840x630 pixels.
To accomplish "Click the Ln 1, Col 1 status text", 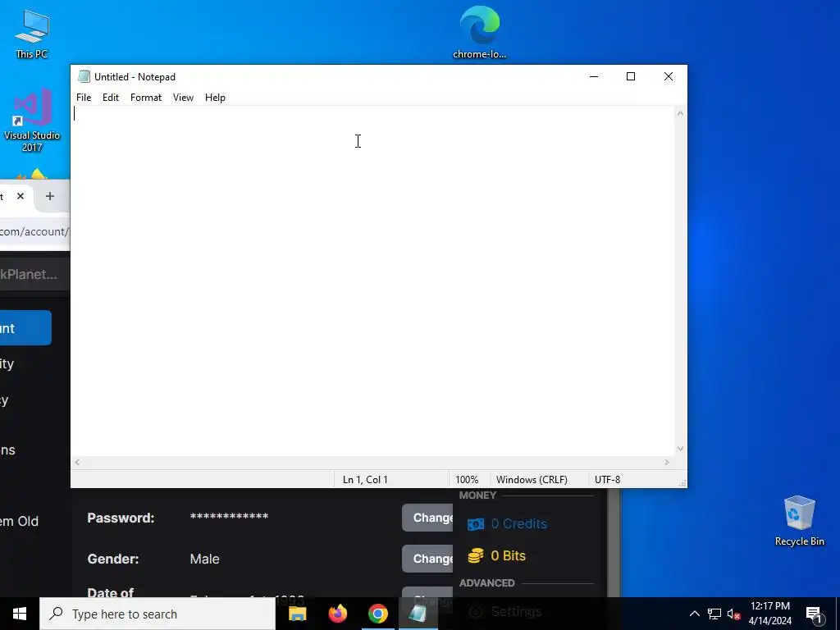I will [x=365, y=479].
